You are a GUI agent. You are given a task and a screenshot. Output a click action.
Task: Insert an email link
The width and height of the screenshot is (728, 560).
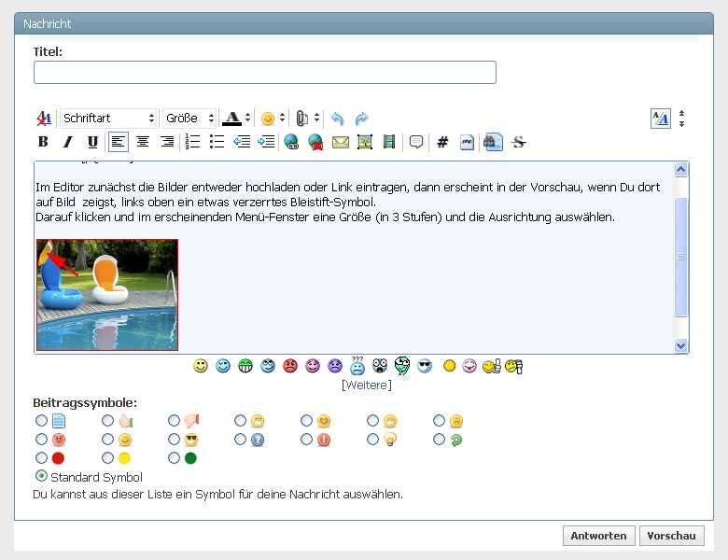point(341,142)
